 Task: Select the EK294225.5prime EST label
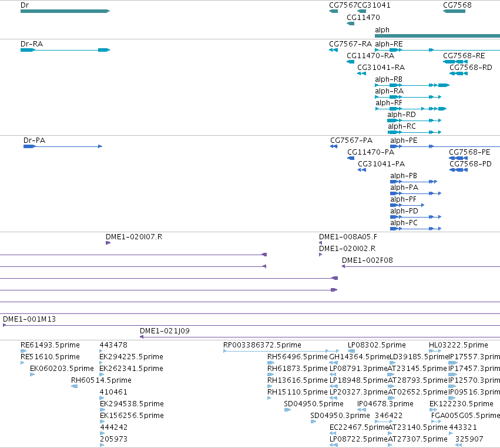coord(132,356)
